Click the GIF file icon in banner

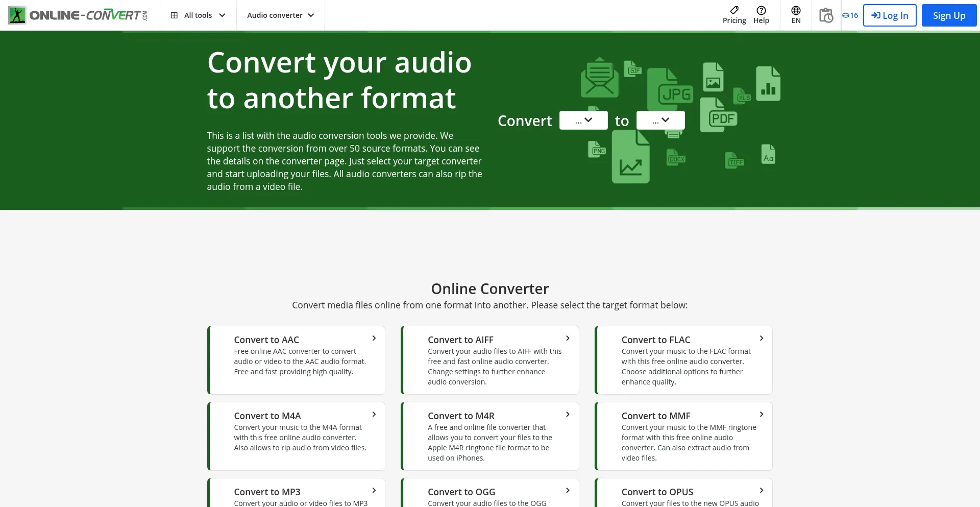(633, 69)
